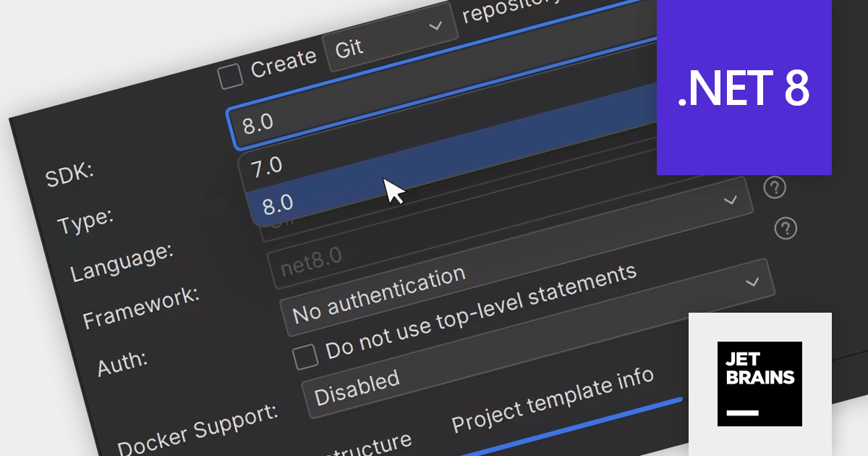Click the help icon beside the Type dropdown
Viewport: 868px width, 456px height.
[775, 187]
